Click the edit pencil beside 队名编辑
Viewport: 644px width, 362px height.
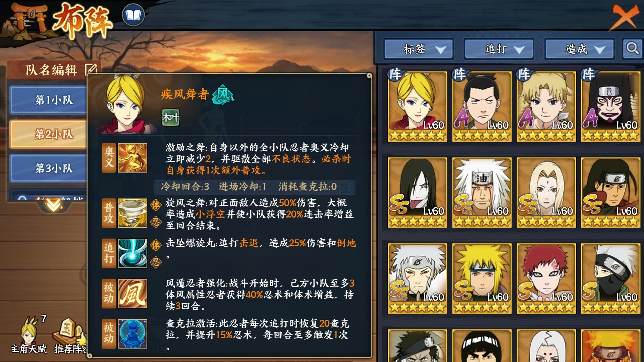[x=91, y=69]
